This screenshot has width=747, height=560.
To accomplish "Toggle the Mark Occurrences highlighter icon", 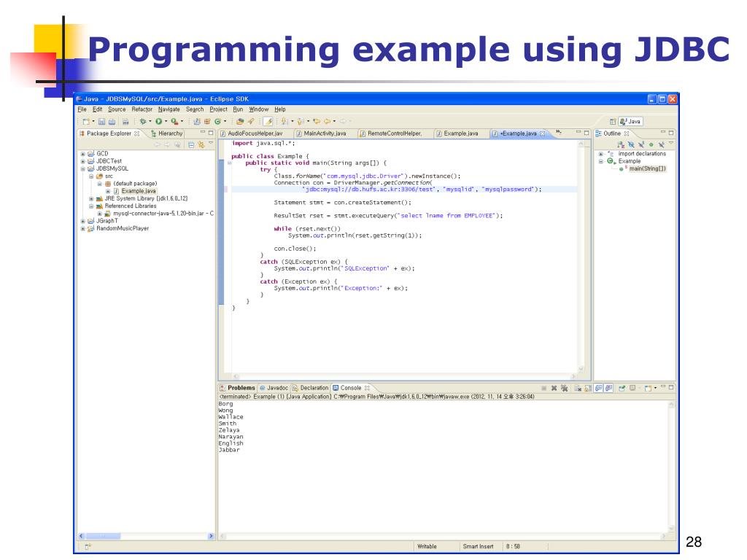I will pyautogui.click(x=268, y=122).
